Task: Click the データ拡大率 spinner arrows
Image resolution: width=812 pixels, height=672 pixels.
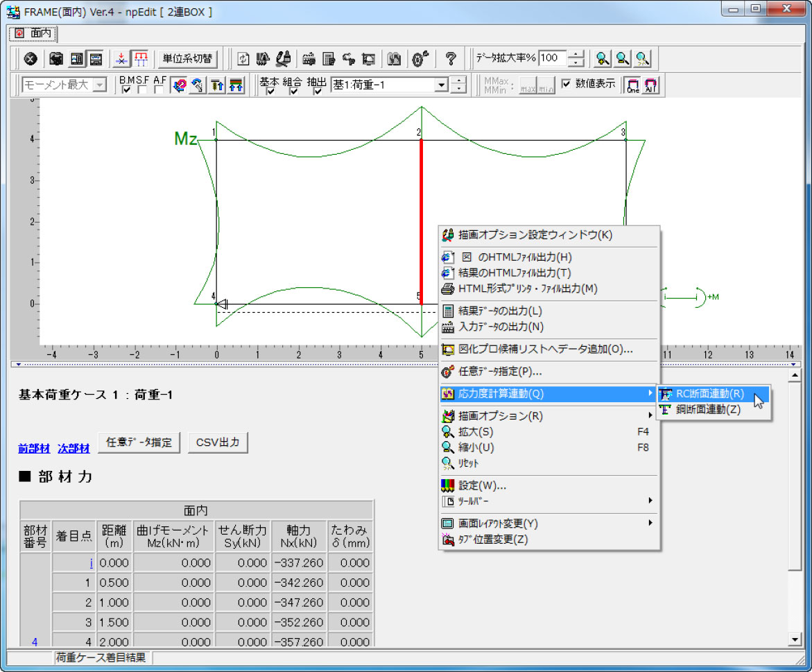Action: (x=576, y=58)
